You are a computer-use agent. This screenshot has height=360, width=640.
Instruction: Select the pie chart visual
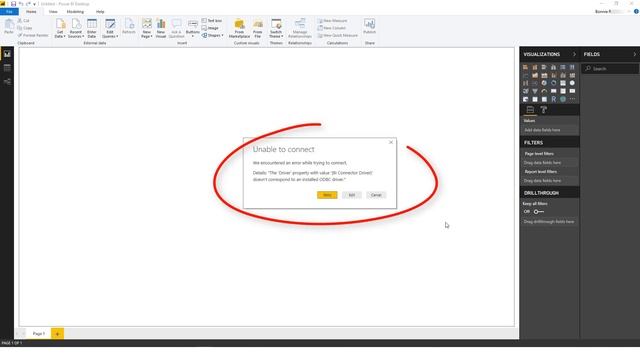point(544,83)
